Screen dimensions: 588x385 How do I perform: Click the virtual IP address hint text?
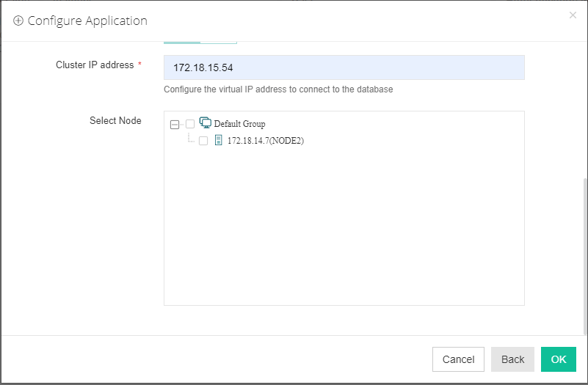(278, 89)
